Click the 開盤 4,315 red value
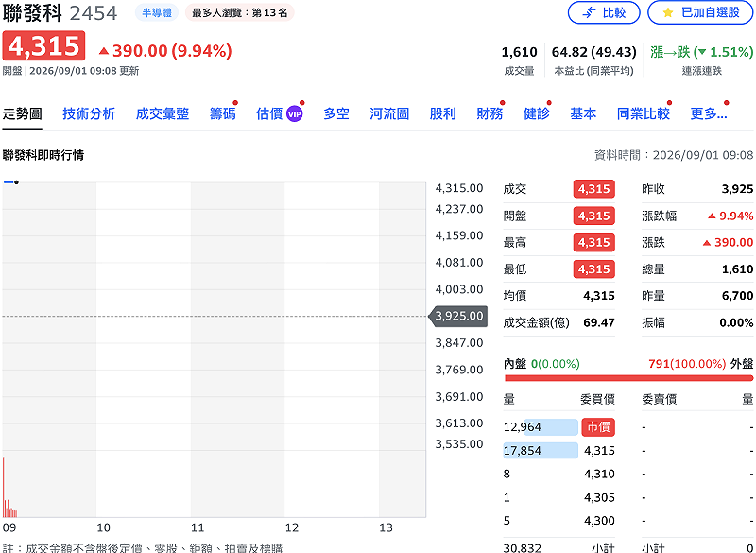 click(x=594, y=216)
